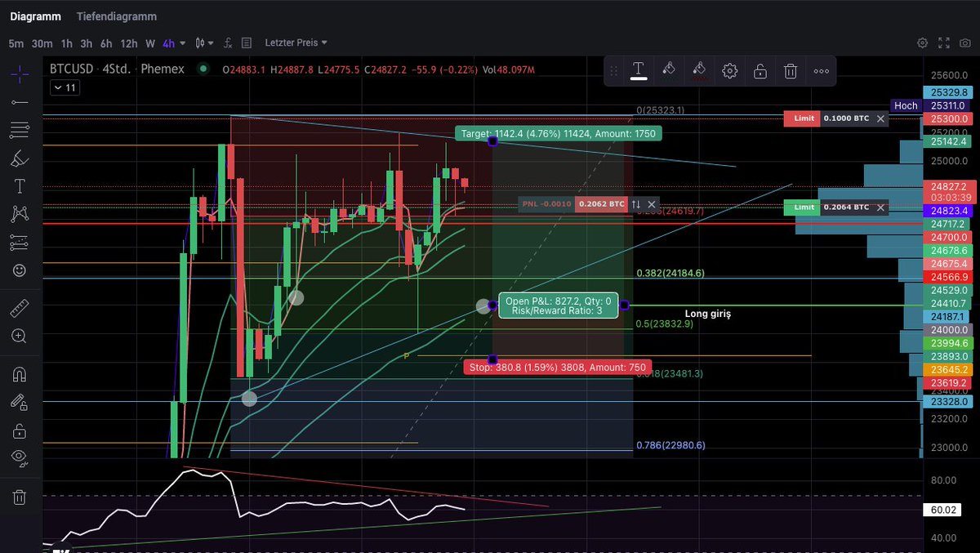Viewport: 980px width, 553px height.
Task: Select the trend line drawing tool
Action: coord(20,102)
